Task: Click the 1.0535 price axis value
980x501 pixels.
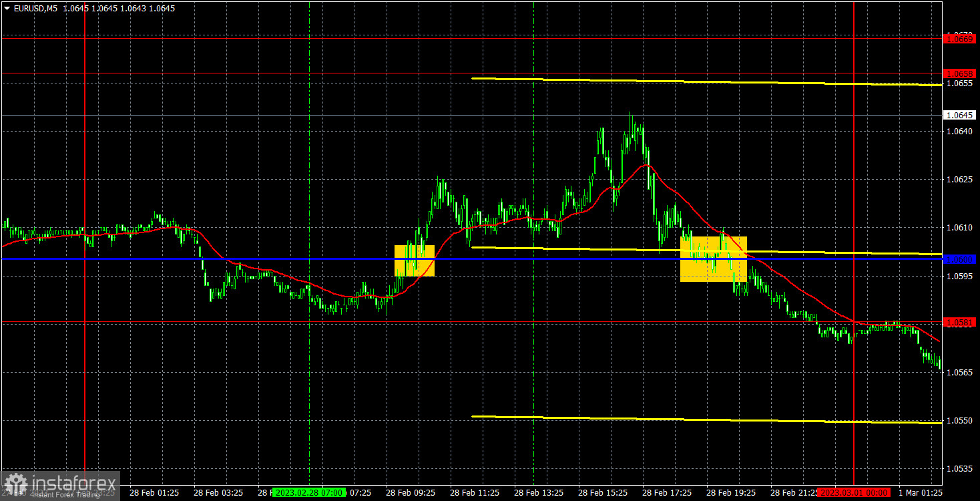Action: (960, 468)
